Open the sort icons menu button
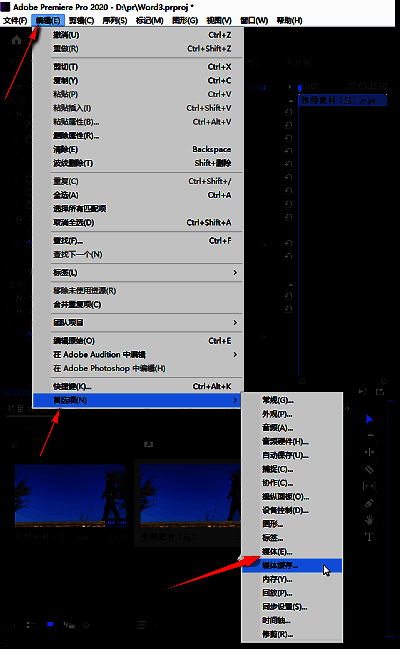The width and height of the screenshot is (400, 649). coord(142,625)
